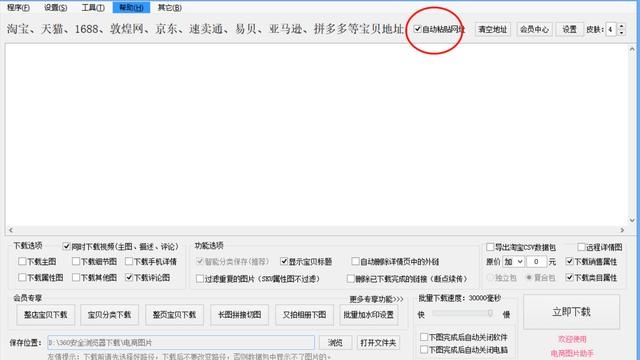Click the address area scroll-down arrow
640x360 pixels.
pos(632,220)
